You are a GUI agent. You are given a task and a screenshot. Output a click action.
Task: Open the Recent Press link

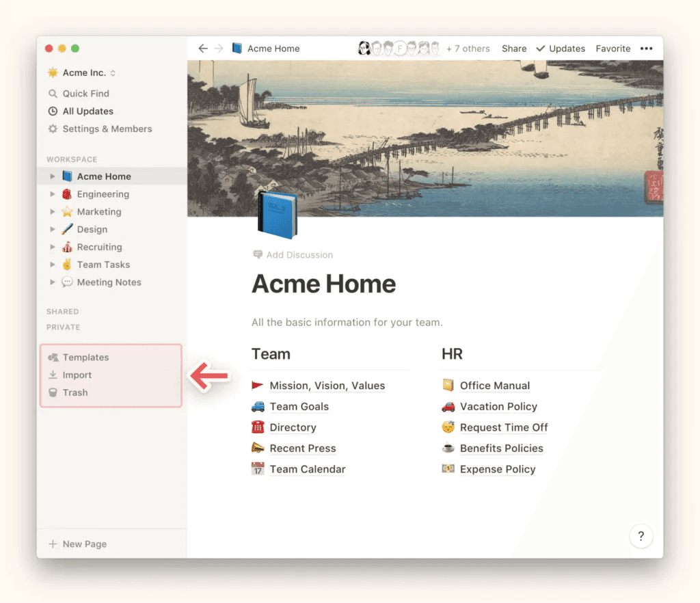point(303,448)
